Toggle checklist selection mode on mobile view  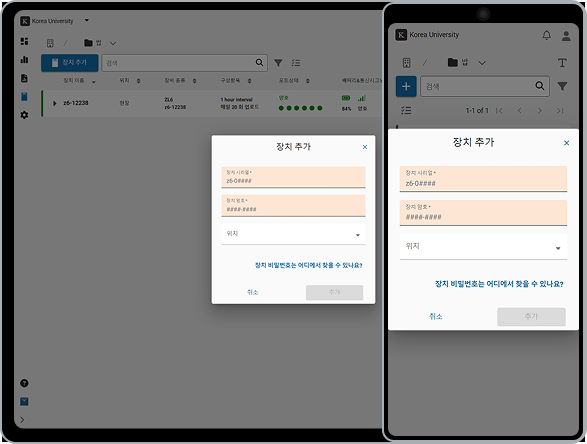click(x=406, y=110)
